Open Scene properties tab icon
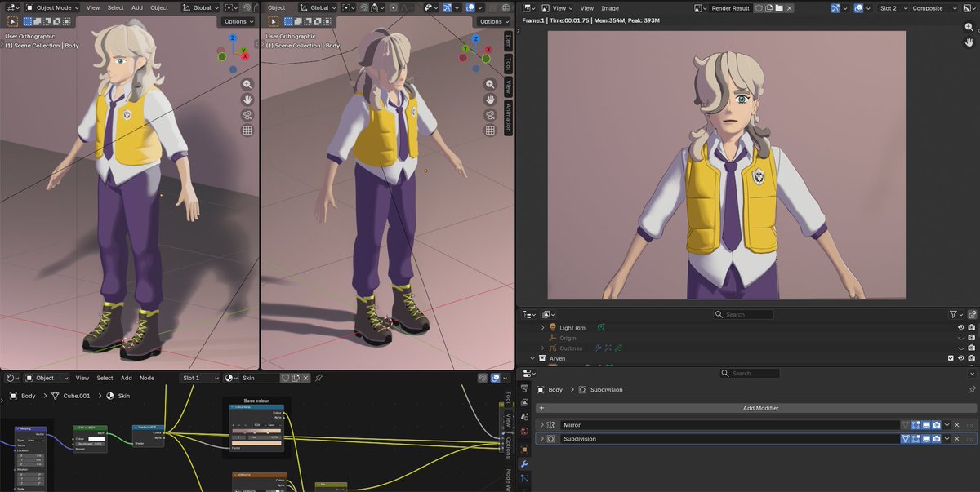This screenshot has height=492, width=980. click(x=524, y=417)
